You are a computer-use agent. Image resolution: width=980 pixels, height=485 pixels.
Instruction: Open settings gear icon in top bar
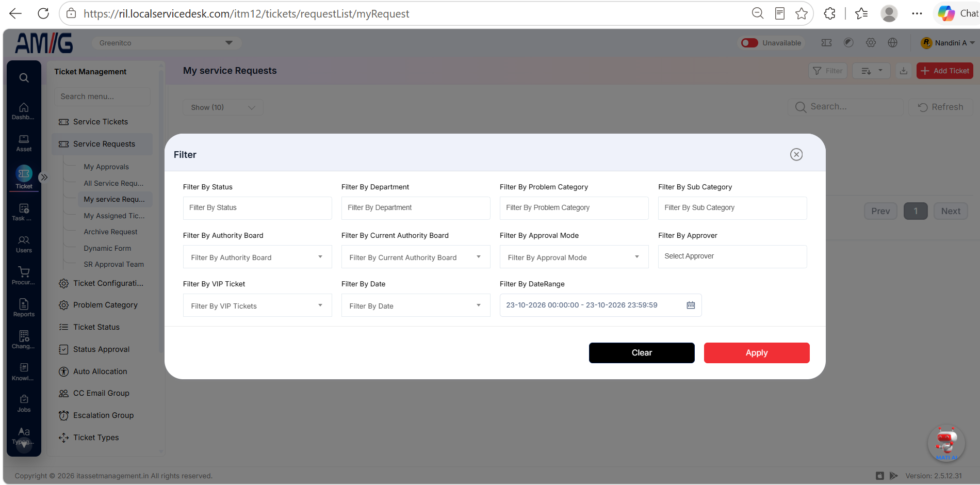click(871, 43)
